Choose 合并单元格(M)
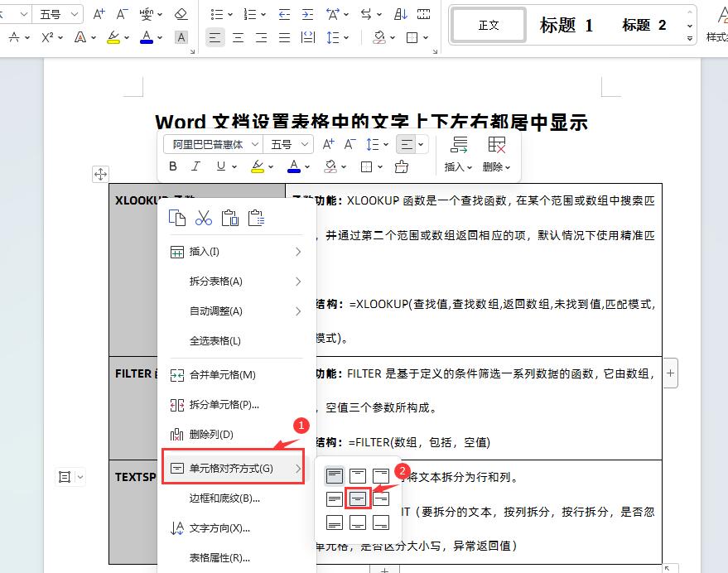 click(x=236, y=375)
